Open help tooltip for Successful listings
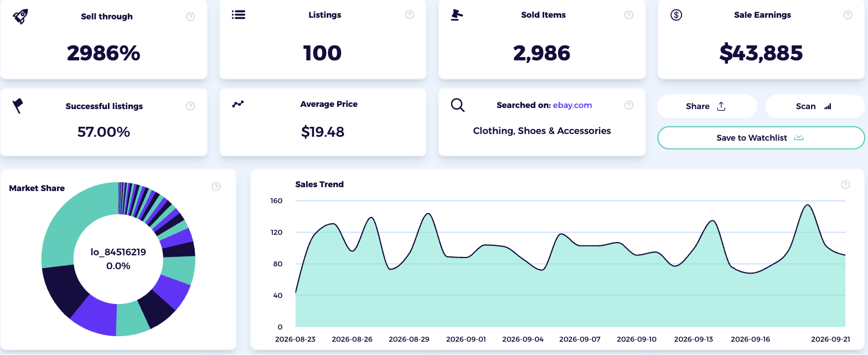 [x=190, y=106]
